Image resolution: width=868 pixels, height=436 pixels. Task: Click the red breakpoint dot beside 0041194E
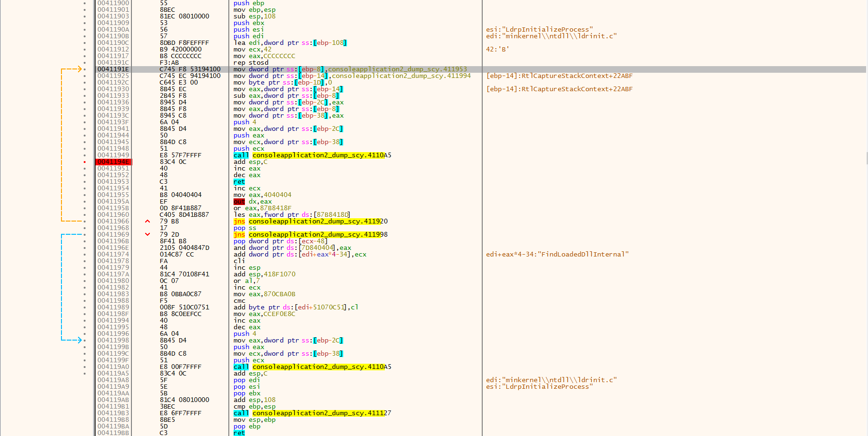click(x=85, y=162)
